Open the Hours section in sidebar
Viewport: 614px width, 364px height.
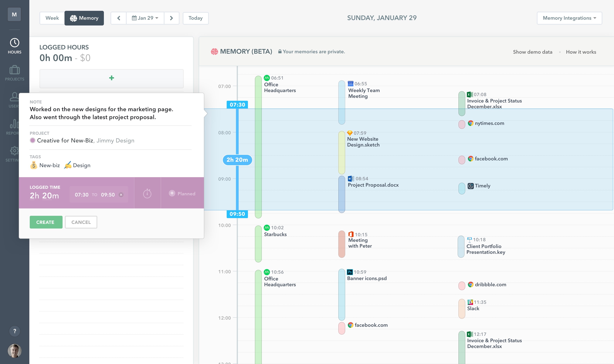[x=14, y=46]
